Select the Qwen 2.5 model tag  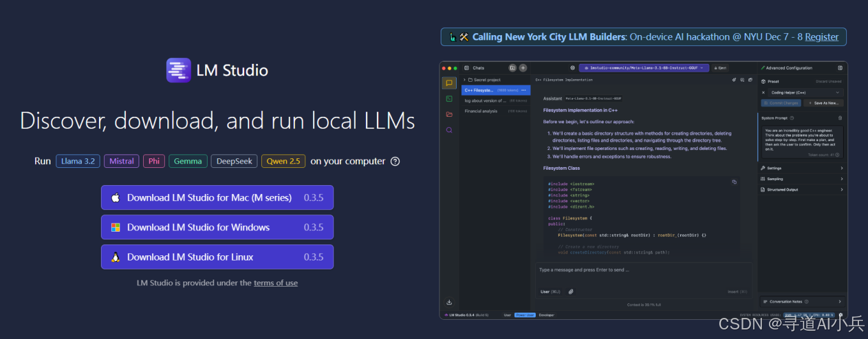[x=283, y=161]
